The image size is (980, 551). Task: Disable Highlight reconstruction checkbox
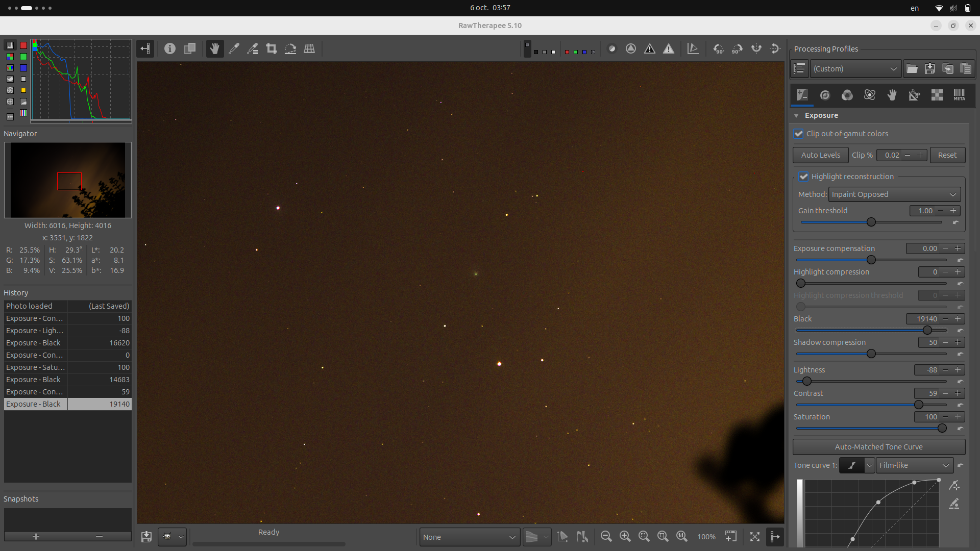click(x=804, y=177)
